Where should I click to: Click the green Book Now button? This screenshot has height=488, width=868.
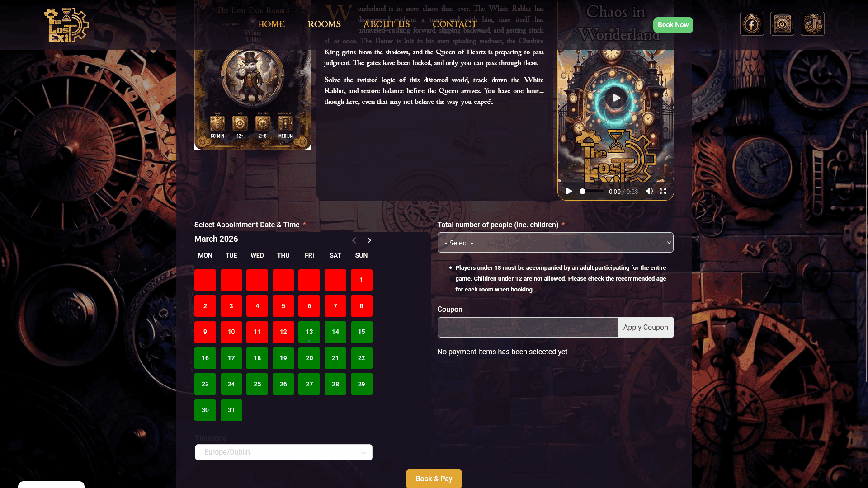click(673, 25)
